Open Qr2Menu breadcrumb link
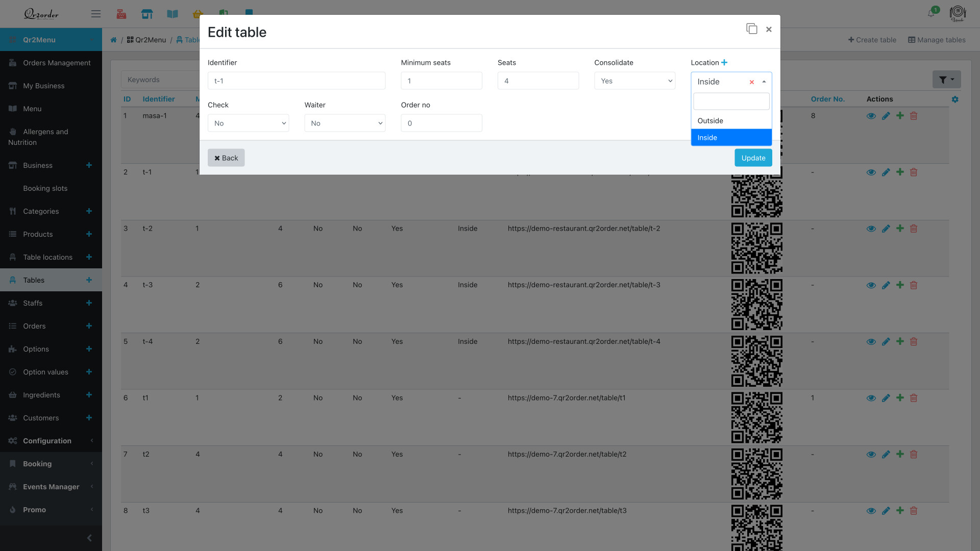Image resolution: width=980 pixels, height=551 pixels. [146, 40]
